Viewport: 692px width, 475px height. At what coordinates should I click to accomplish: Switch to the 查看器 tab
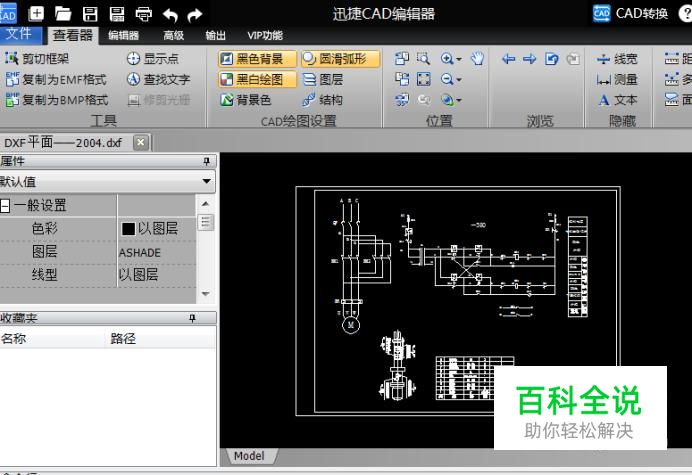point(72,35)
